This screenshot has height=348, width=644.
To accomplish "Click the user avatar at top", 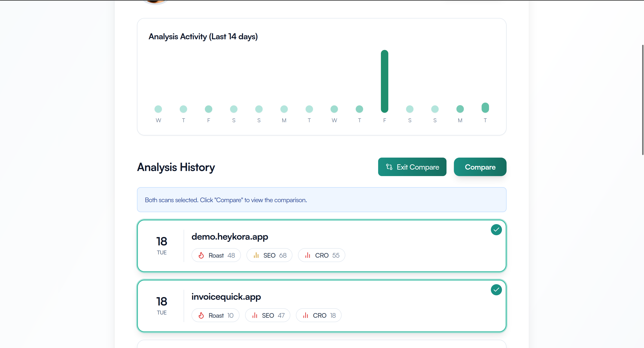I will coord(155,1).
